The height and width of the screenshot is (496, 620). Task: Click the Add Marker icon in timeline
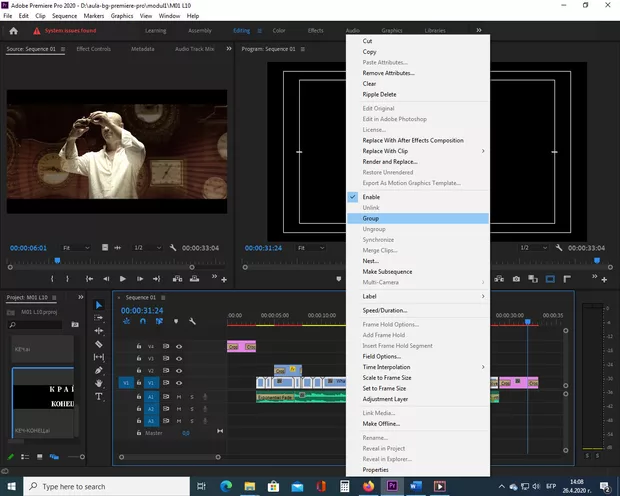[x=176, y=322]
